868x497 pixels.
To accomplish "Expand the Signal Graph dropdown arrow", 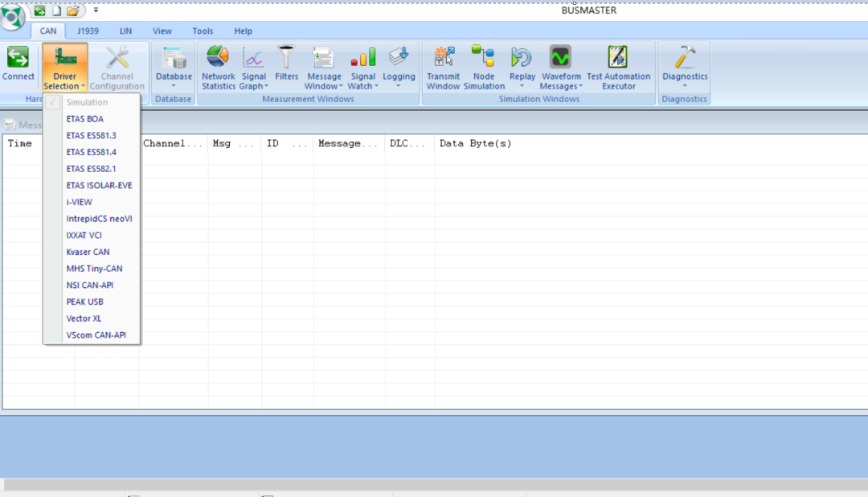I will pyautogui.click(x=266, y=86).
